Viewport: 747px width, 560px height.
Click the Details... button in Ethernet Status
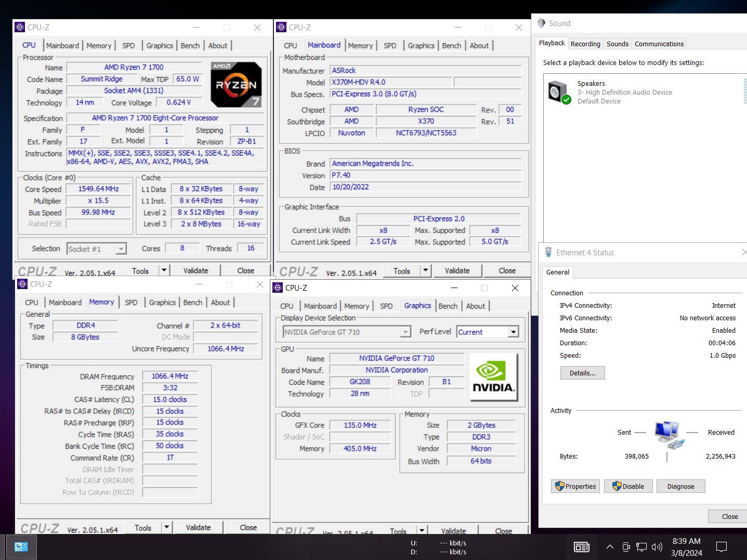pos(583,373)
